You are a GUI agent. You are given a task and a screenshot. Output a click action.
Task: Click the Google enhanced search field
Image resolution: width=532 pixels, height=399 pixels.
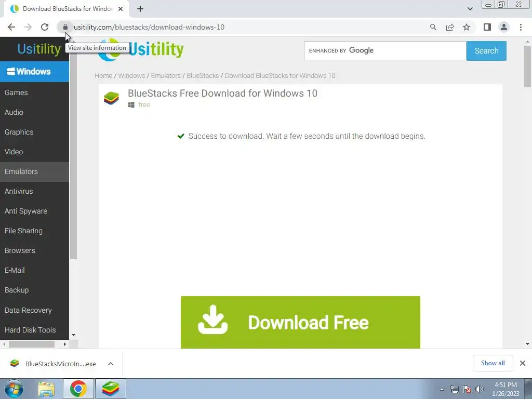coord(385,50)
